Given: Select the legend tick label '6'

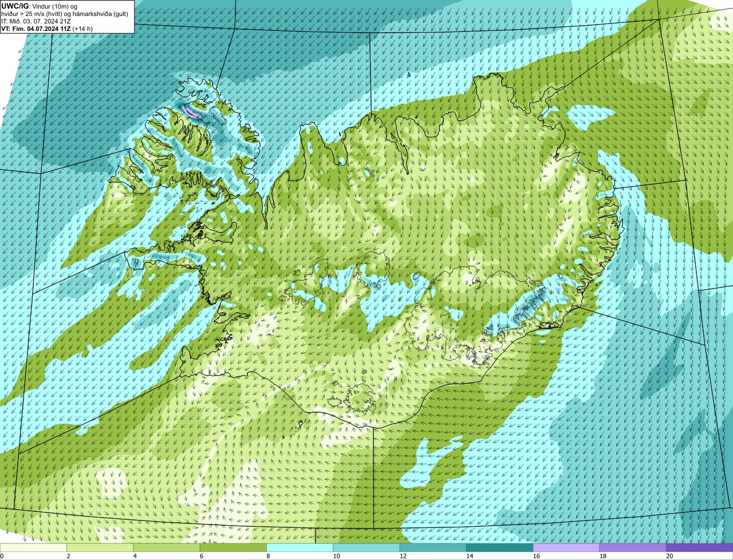Looking at the screenshot, I should coord(201,556).
